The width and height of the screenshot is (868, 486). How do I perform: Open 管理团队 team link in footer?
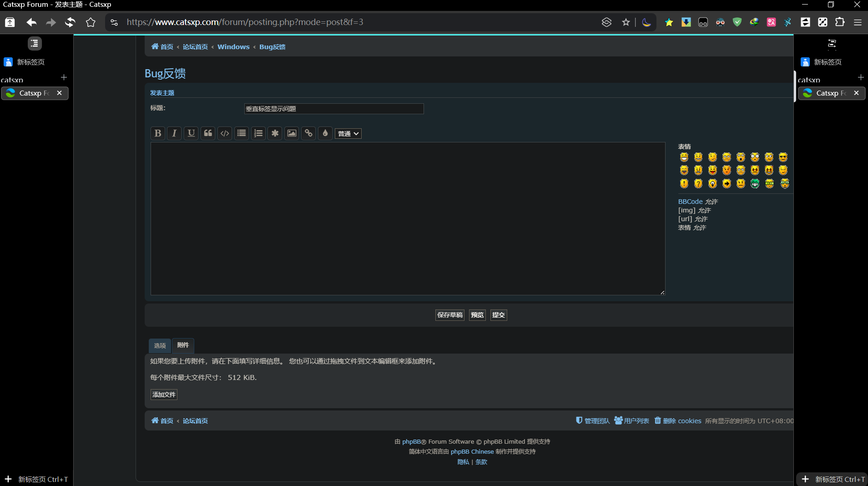[x=593, y=421]
